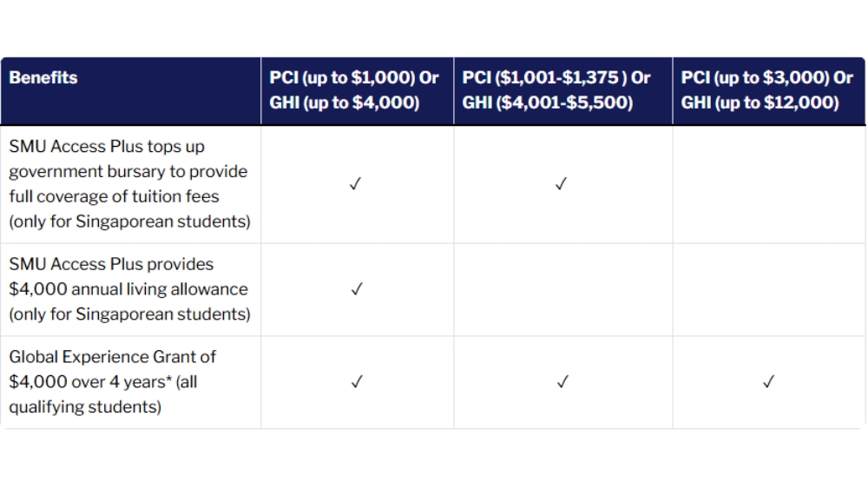The image size is (868, 489).
Task: Click the tuition fees checkmark under PCI $1,001-$1,375
Action: coord(562,184)
